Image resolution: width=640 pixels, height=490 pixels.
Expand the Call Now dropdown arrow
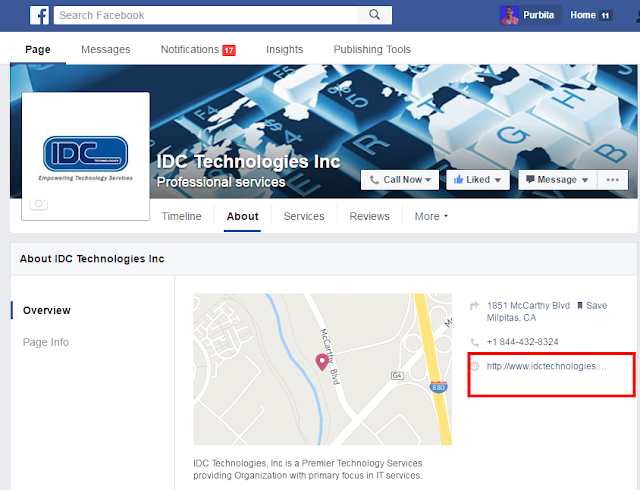pos(428,180)
